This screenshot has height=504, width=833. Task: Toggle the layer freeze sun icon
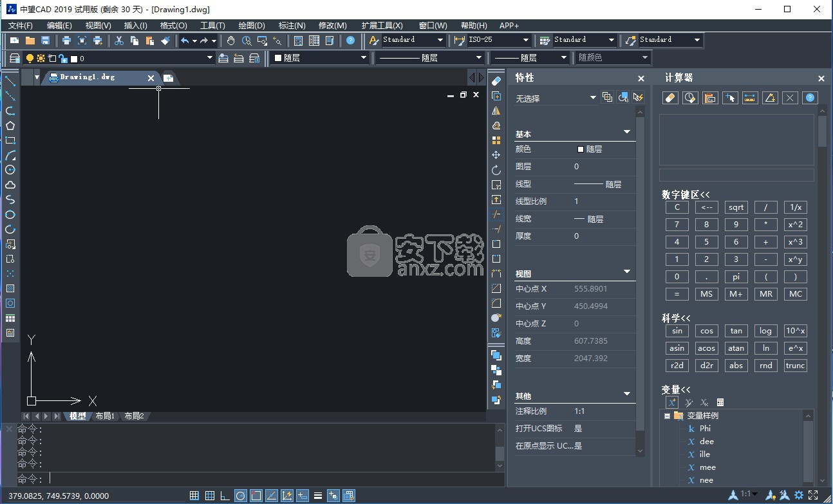[41, 59]
